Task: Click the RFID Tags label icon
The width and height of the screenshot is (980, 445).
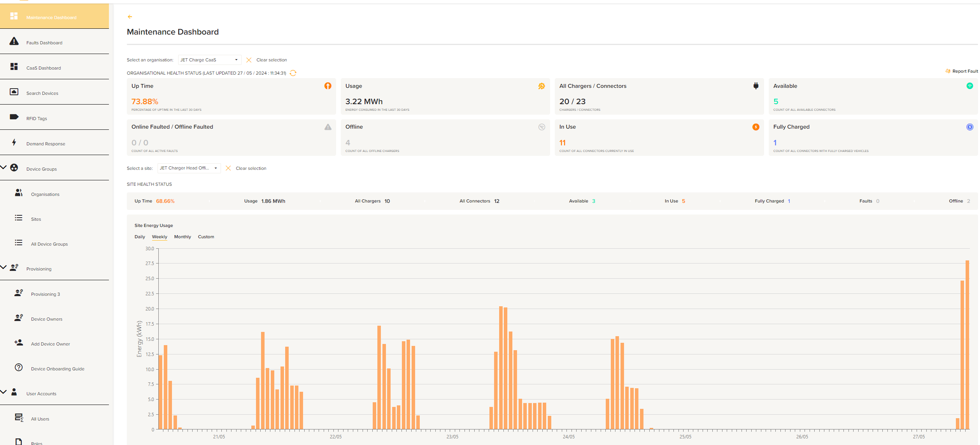Action: pyautogui.click(x=14, y=117)
